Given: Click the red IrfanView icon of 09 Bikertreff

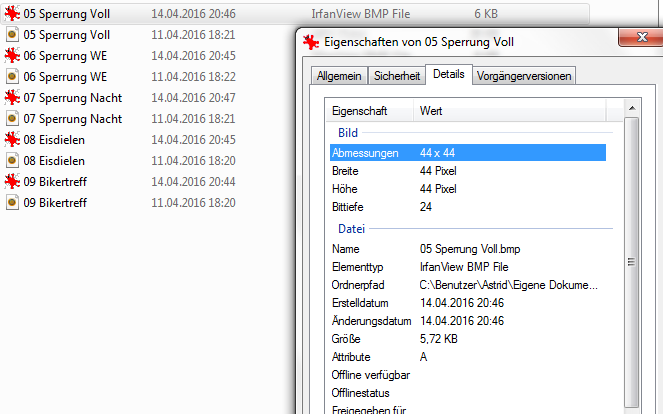Looking at the screenshot, I should (12, 182).
